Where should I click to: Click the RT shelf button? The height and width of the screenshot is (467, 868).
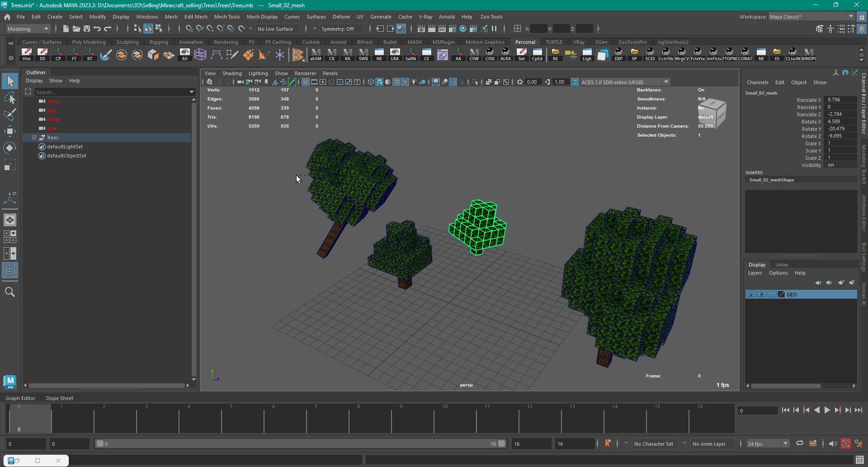click(90, 55)
